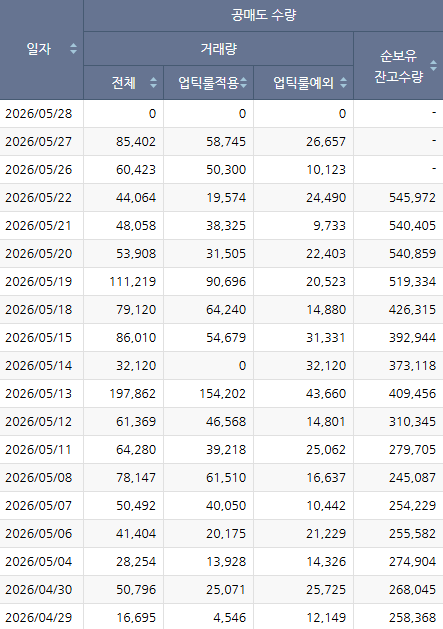Click total volume 60,423
This screenshot has height=629, width=443.
(136, 170)
